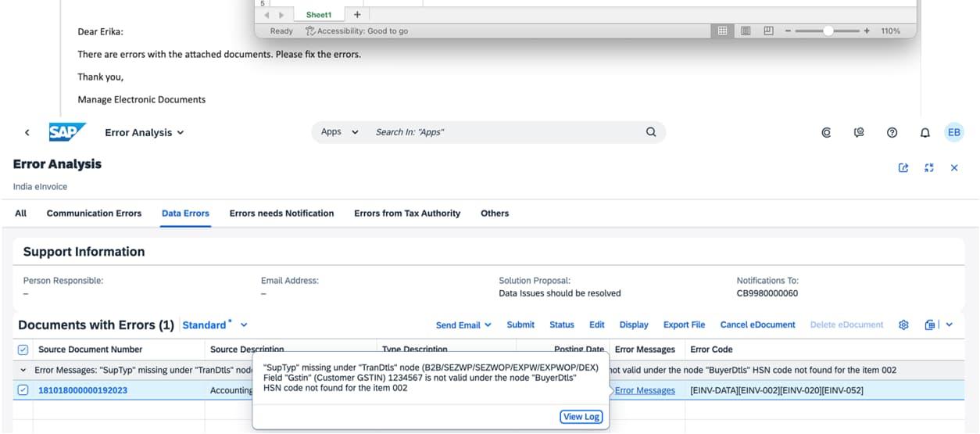
Task: Switch to the Communication Errors tab
Action: click(94, 213)
